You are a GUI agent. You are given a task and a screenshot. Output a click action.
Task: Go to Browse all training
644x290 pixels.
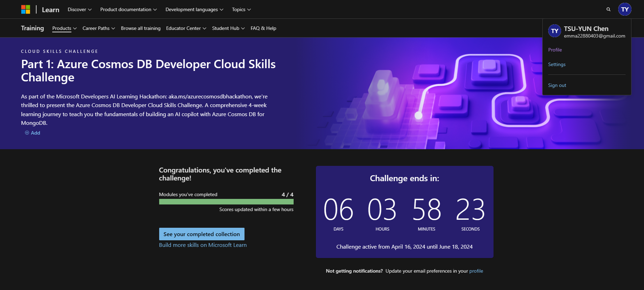coord(141,28)
